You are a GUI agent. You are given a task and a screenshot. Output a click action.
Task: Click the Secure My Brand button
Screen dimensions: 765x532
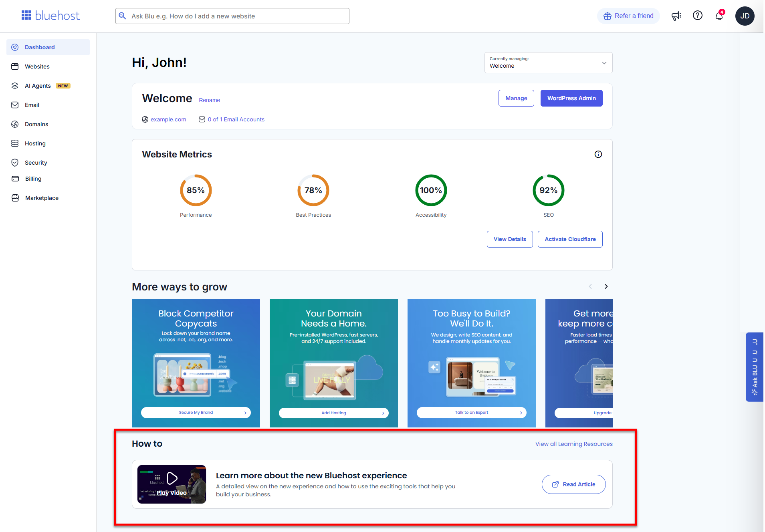pyautogui.click(x=196, y=413)
